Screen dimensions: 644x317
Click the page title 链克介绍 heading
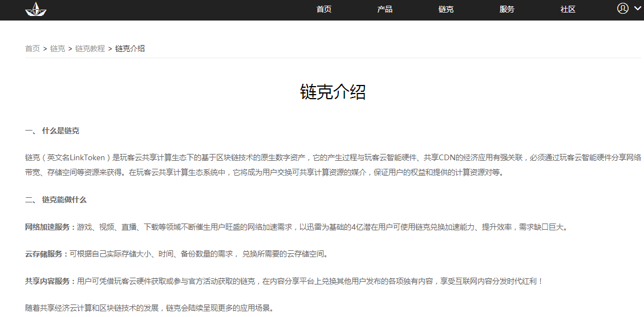pos(333,92)
